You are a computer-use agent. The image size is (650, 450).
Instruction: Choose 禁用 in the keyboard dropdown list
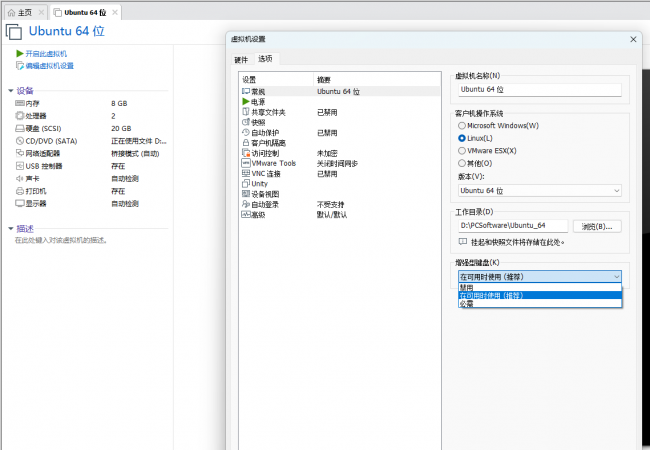540,287
